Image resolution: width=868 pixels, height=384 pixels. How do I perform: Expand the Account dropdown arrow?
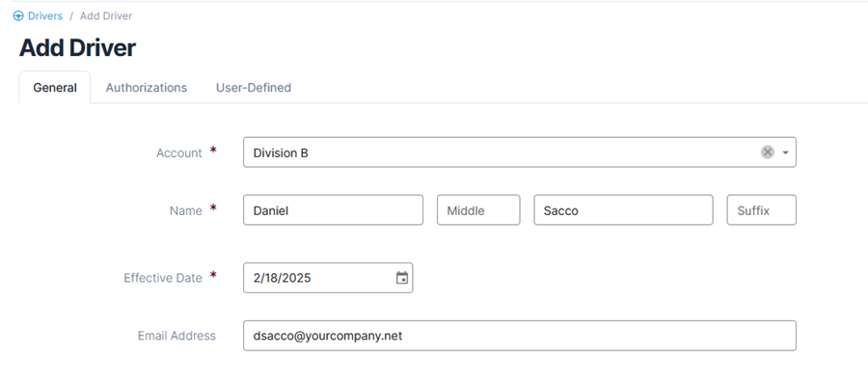(x=785, y=153)
